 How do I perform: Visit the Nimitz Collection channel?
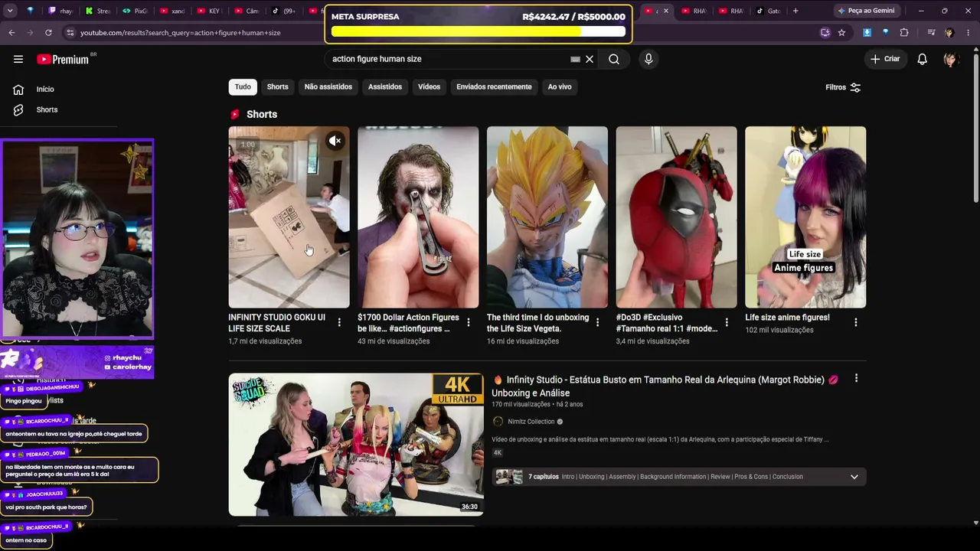[531, 422]
